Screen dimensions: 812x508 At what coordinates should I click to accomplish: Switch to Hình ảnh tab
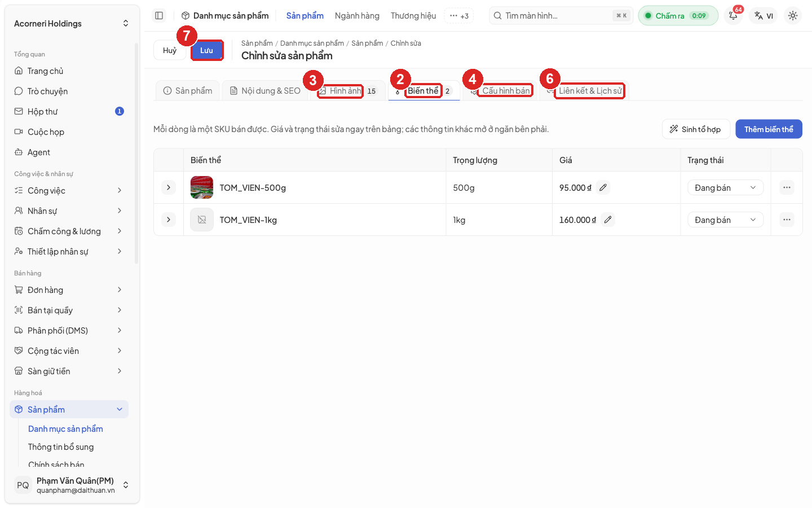tap(347, 91)
